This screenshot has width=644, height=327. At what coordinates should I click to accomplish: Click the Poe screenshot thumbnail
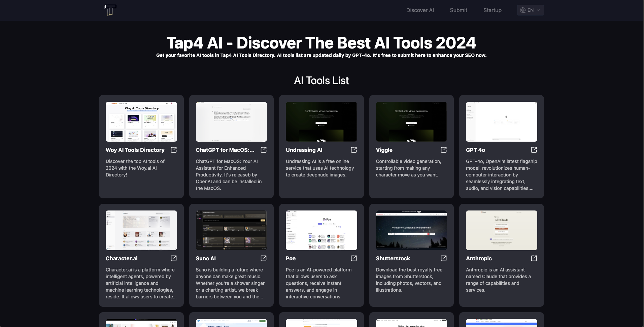click(321, 230)
